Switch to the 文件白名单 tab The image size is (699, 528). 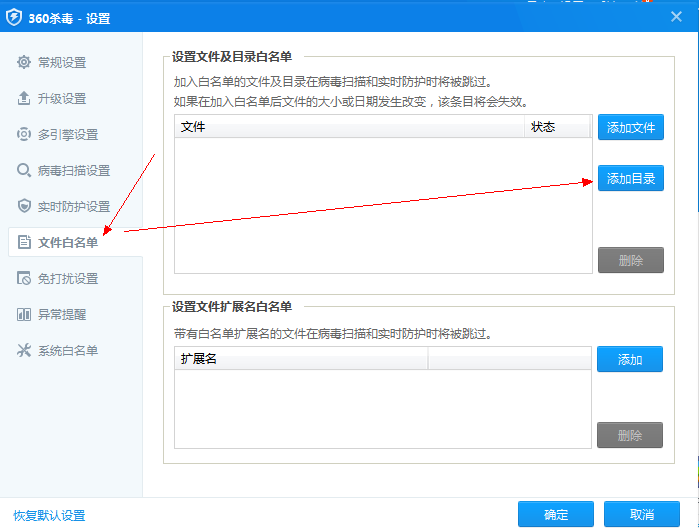coord(67,243)
